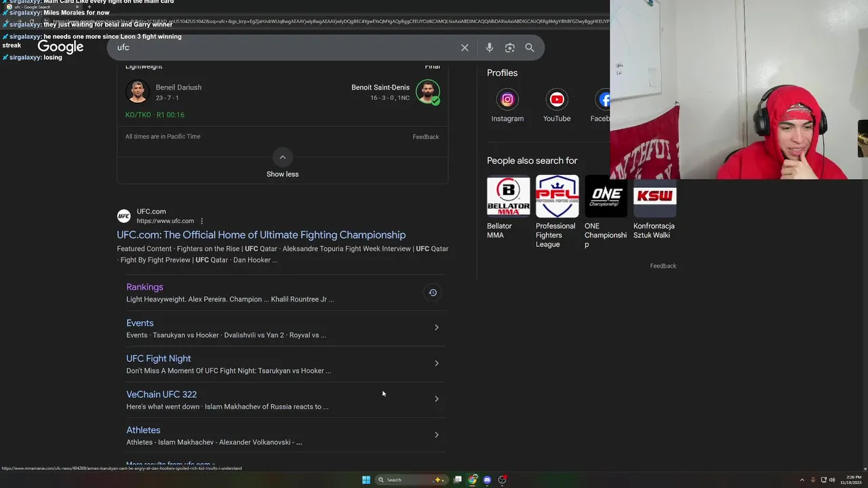Click Beneil Dariush fighter photo
Image resolution: width=868 pixels, height=488 pixels.
[x=137, y=91]
